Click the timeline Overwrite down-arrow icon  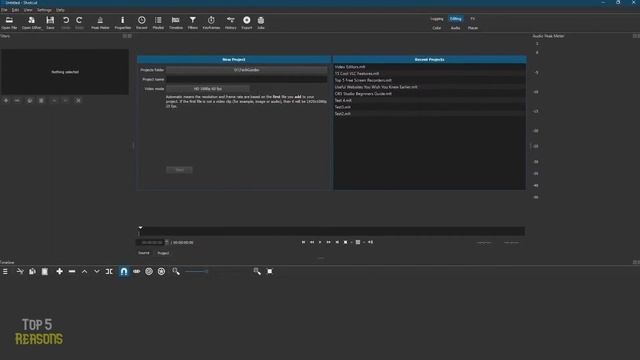coord(97,271)
